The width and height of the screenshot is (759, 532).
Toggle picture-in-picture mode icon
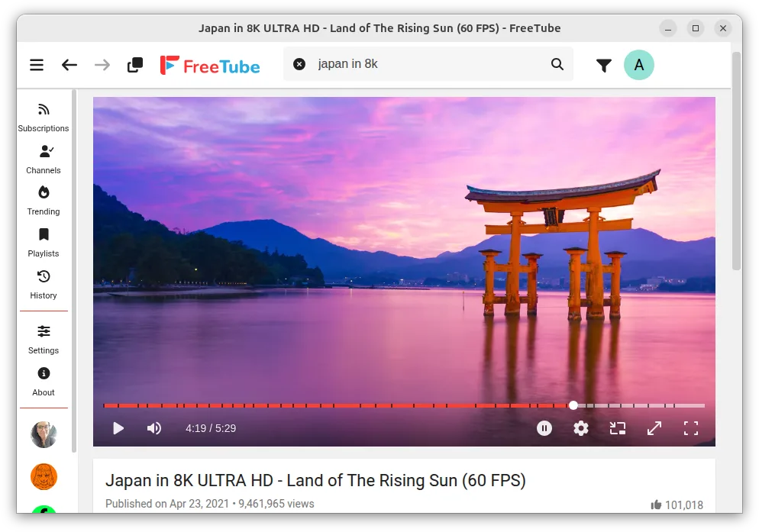[618, 428]
